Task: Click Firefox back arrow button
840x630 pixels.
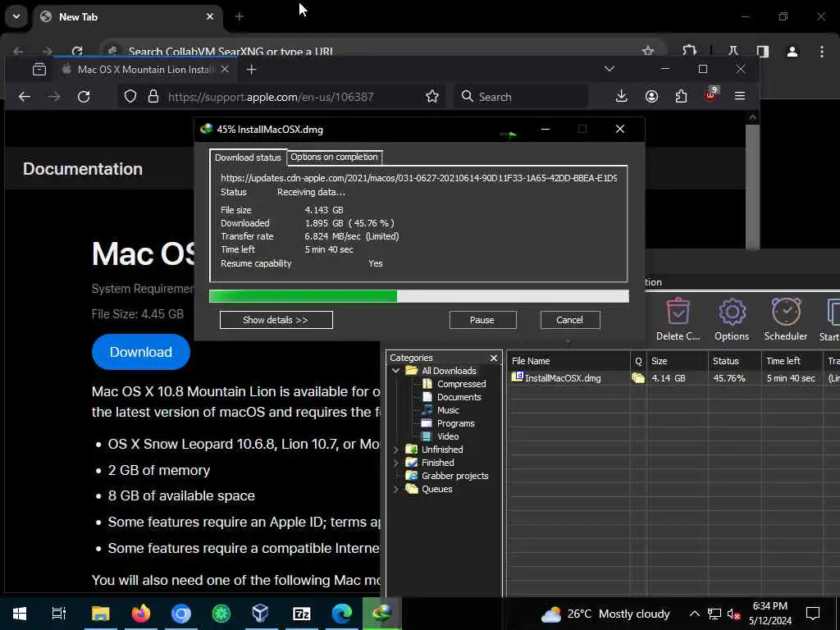Action: point(25,97)
